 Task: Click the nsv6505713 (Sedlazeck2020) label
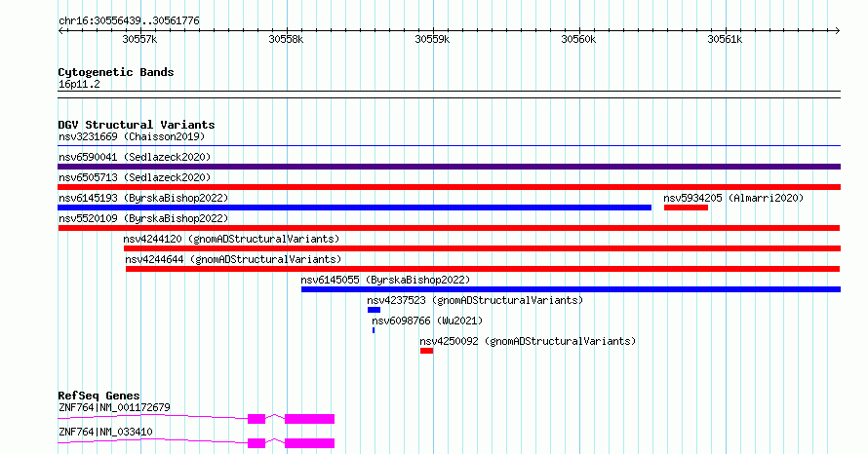pos(135,177)
